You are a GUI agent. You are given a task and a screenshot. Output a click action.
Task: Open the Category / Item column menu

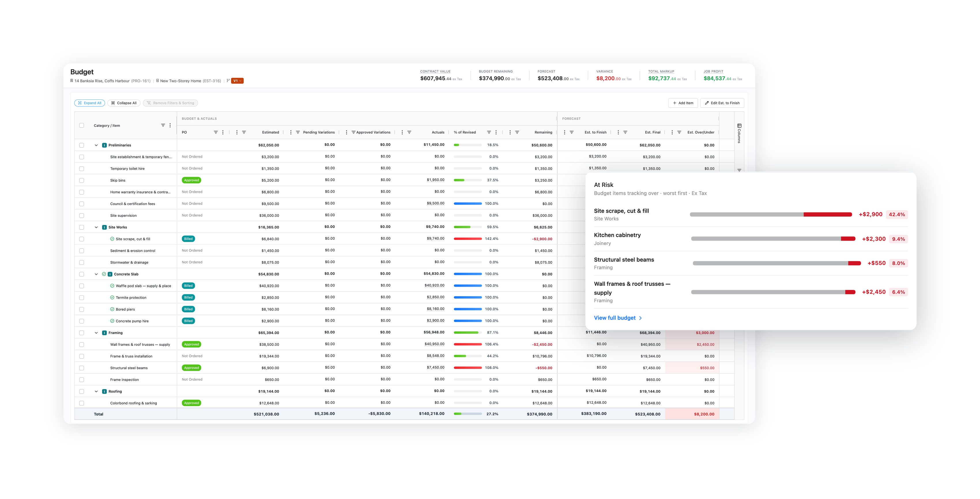170,125
